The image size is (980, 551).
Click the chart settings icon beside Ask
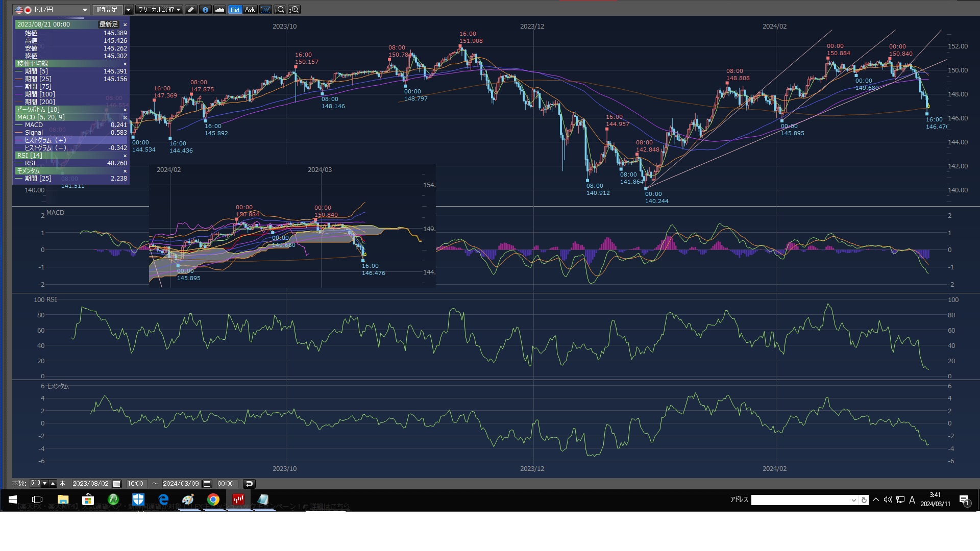click(265, 10)
